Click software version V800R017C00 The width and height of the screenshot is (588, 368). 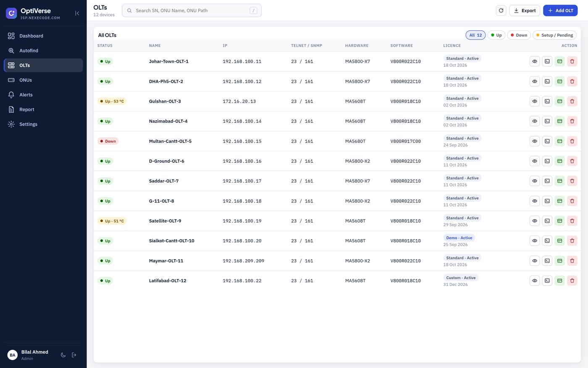(406, 141)
